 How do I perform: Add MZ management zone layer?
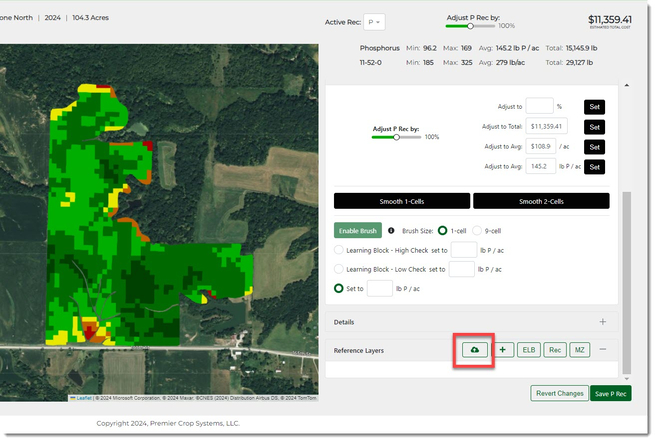580,350
